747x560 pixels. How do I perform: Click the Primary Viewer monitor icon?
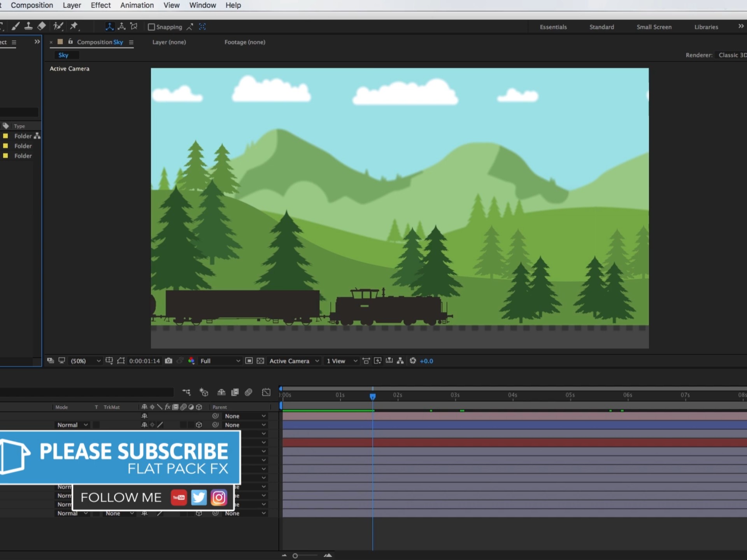click(x=61, y=360)
